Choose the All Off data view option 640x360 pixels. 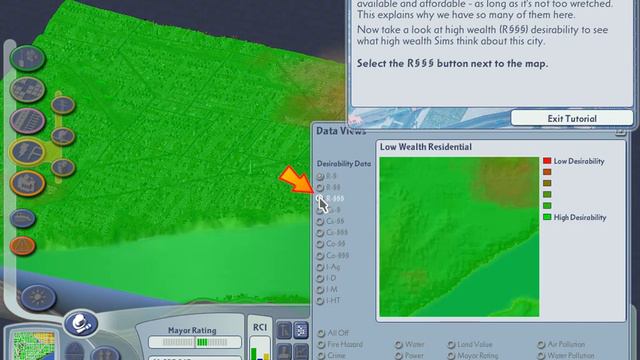[333, 333]
